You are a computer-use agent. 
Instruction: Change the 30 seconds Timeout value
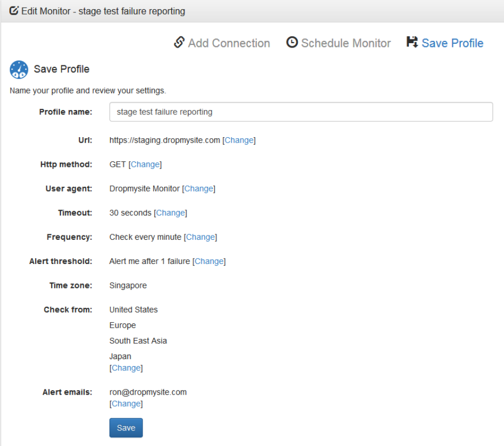point(171,213)
